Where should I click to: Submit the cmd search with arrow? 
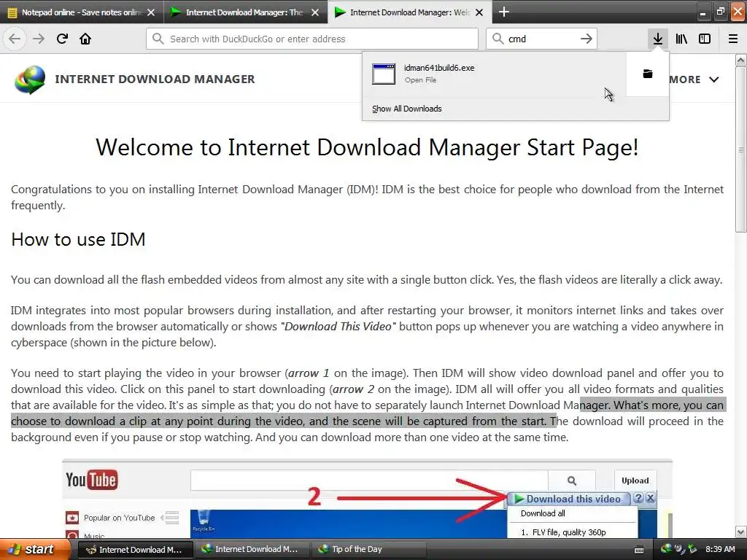coord(586,39)
